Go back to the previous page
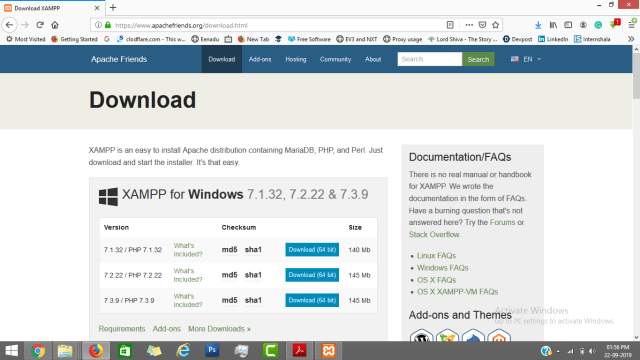The height and width of the screenshot is (360, 640). pyautogui.click(x=9, y=25)
